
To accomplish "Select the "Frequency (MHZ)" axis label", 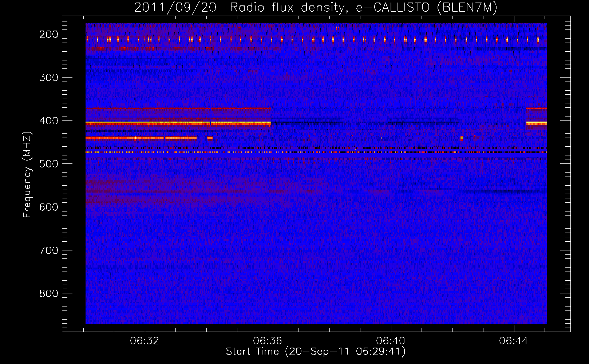I will pyautogui.click(x=27, y=175).
